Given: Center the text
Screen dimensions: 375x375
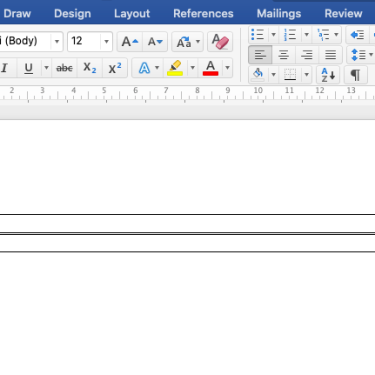Looking at the screenshot, I should point(284,55).
